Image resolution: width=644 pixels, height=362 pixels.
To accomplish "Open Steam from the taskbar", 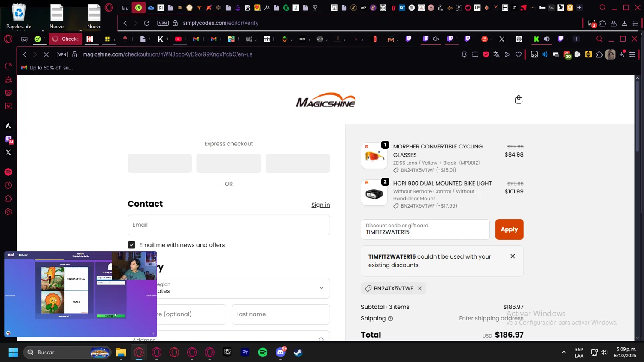I will click(x=298, y=353).
